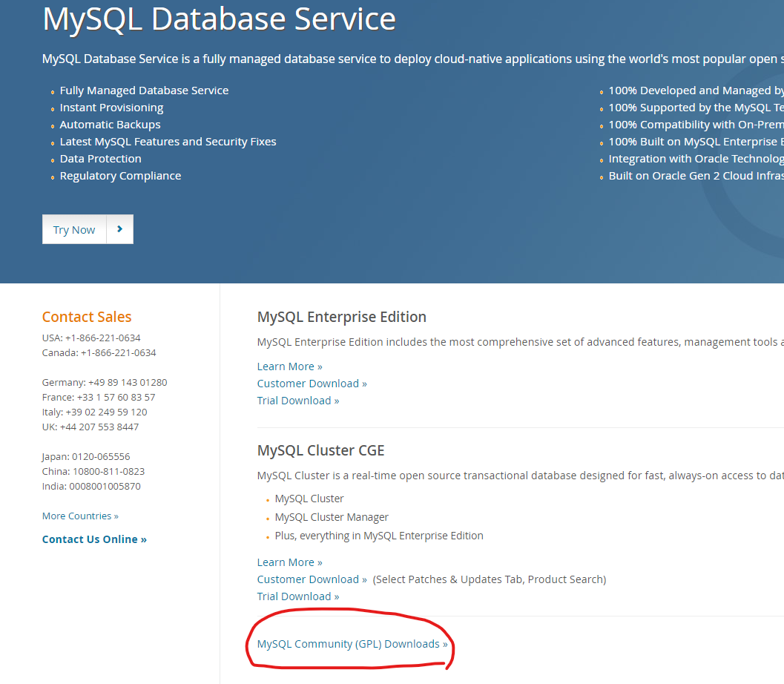This screenshot has height=684, width=784.
Task: Select the 'Regulatory Compliance' bullet text
Action: click(120, 176)
